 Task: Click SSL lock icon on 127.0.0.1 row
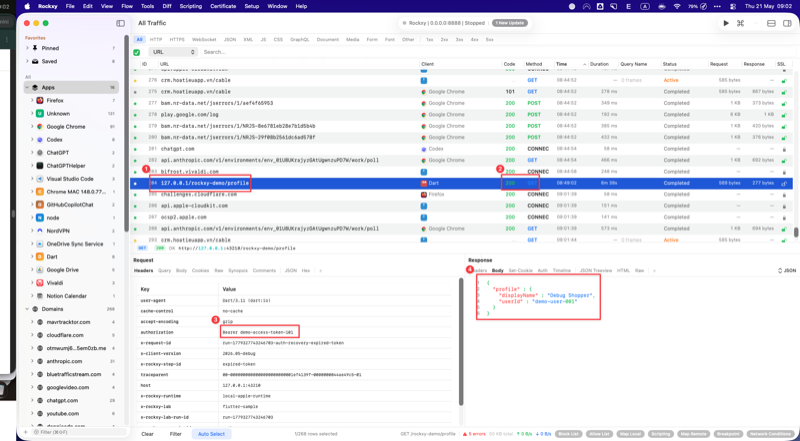[x=784, y=183]
